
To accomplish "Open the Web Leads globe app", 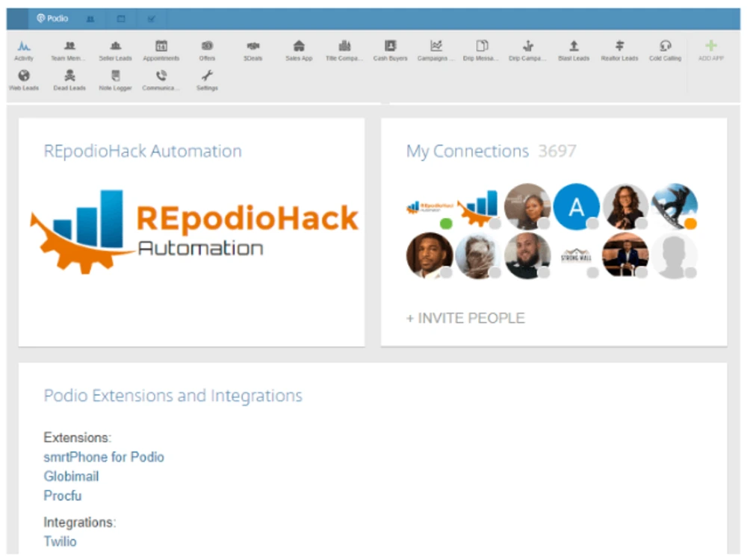I will (24, 80).
